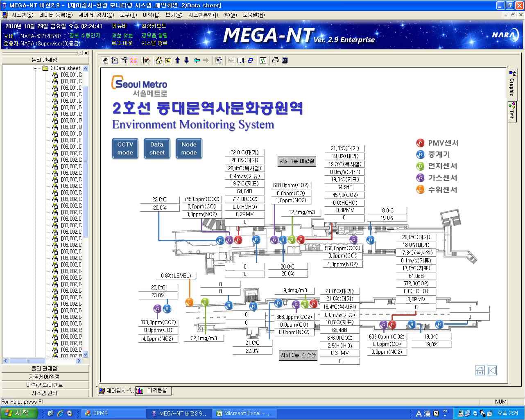Click purple gas sensor above 878,0ppm(CO2)
This screenshot has height=420, width=525.
click(157, 309)
